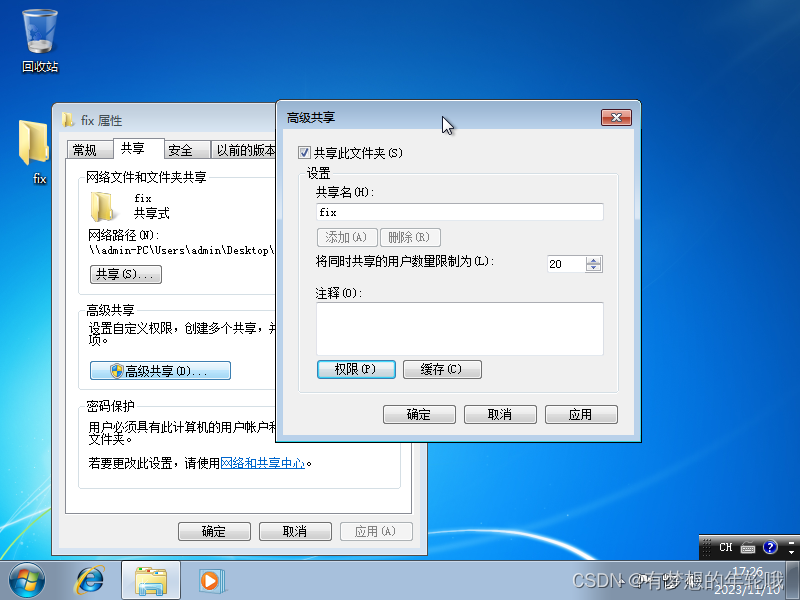This screenshot has height=600, width=800.
Task: Click the Share (S)... button in fix Properties
Action: [x=126, y=274]
